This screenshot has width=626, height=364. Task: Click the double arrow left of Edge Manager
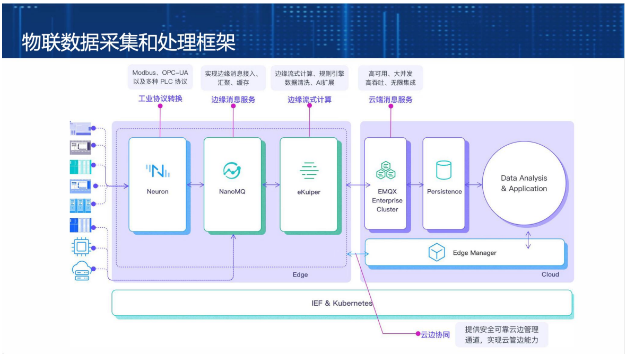[x=358, y=254]
